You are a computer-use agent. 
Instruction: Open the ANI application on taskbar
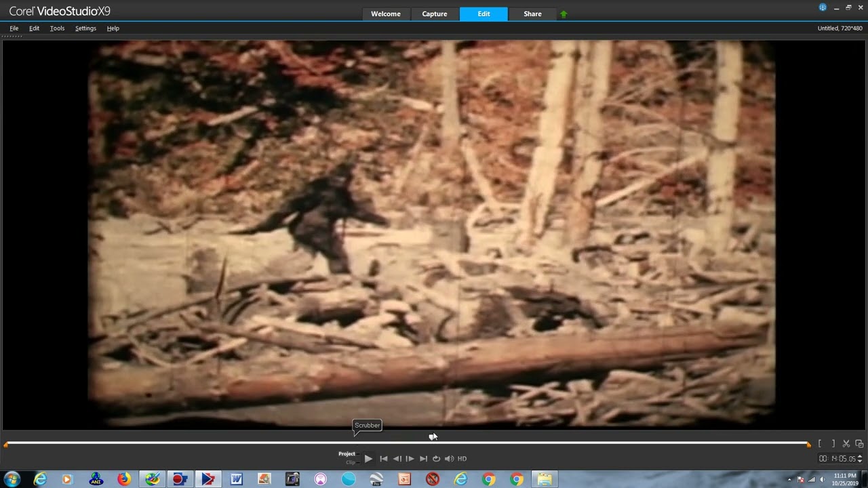[x=96, y=479]
